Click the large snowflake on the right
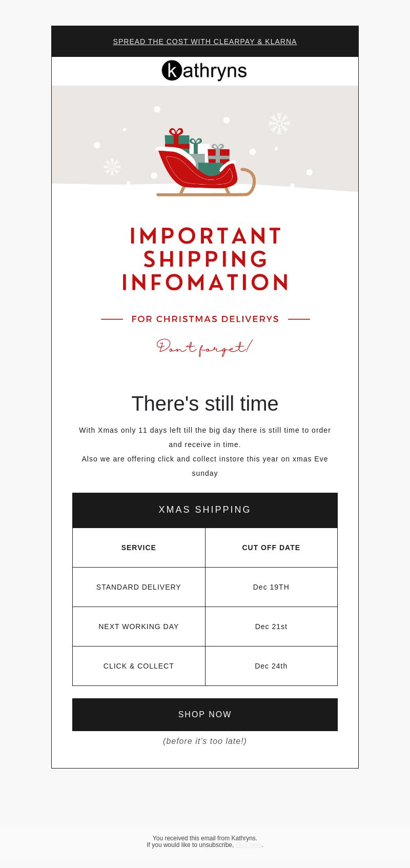 point(279,124)
